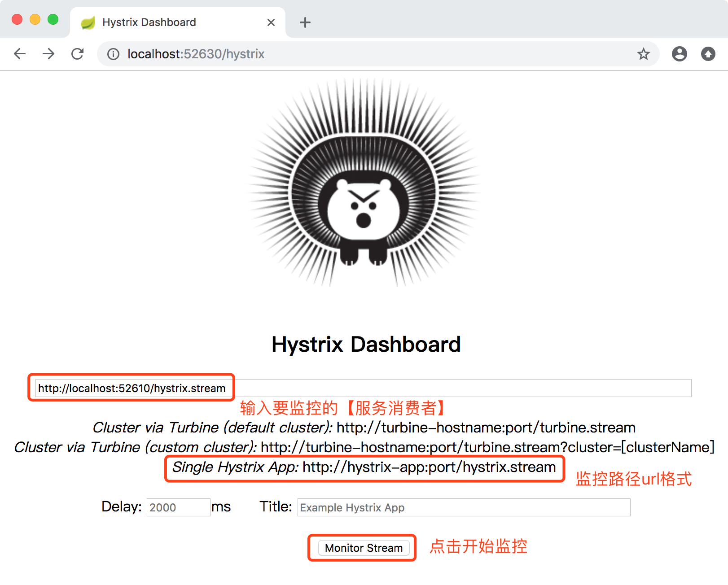Reload the Hystrix page
The width and height of the screenshot is (728, 585).
[x=78, y=54]
